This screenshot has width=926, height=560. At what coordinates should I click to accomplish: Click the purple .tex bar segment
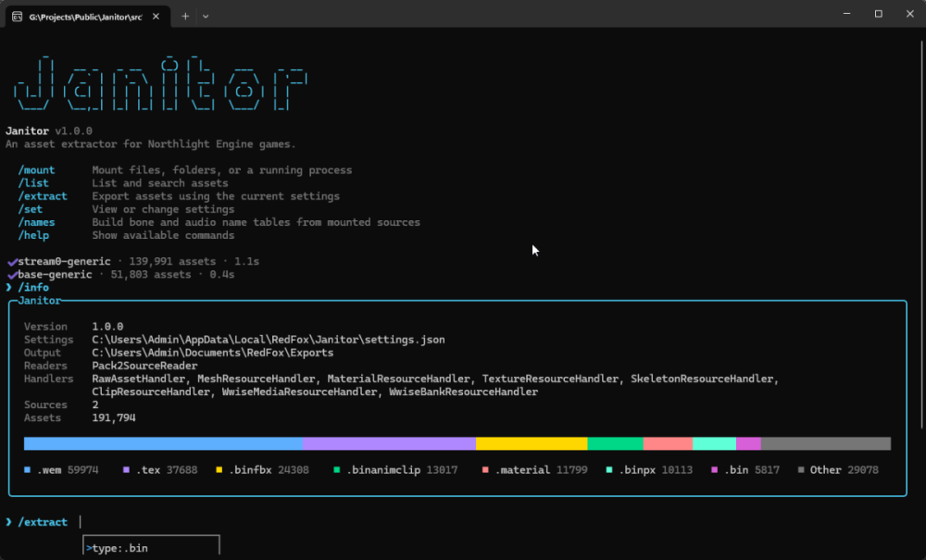coord(389,443)
